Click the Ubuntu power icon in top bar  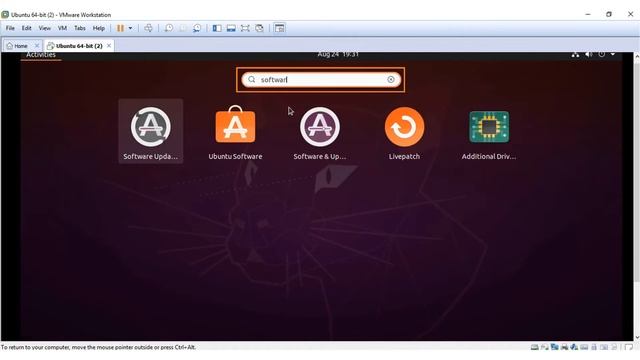click(x=602, y=54)
